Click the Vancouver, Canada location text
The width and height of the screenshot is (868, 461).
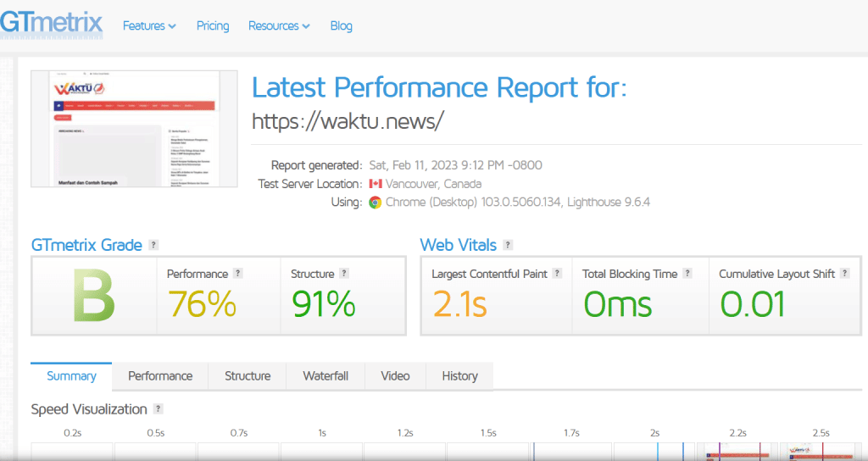[x=433, y=184]
